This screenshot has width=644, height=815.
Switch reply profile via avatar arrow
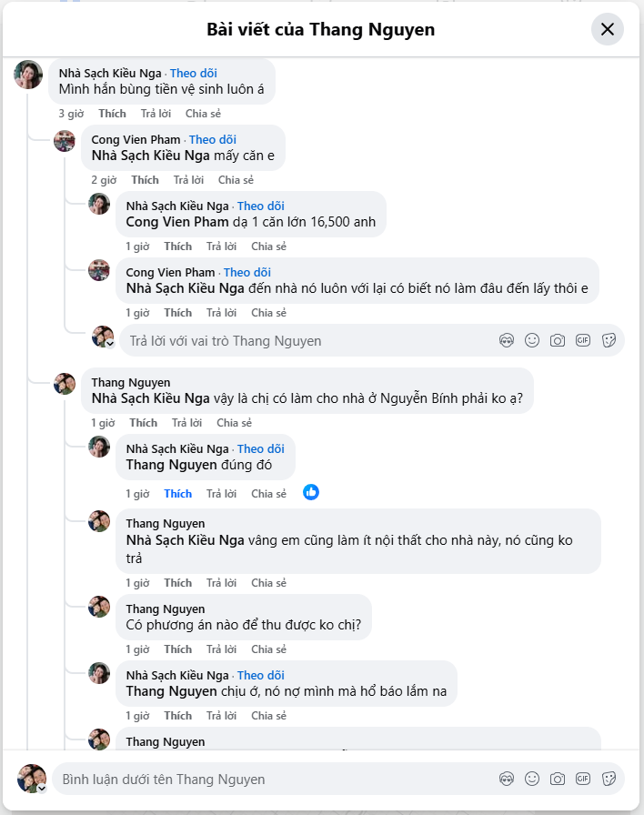pyautogui.click(x=110, y=345)
